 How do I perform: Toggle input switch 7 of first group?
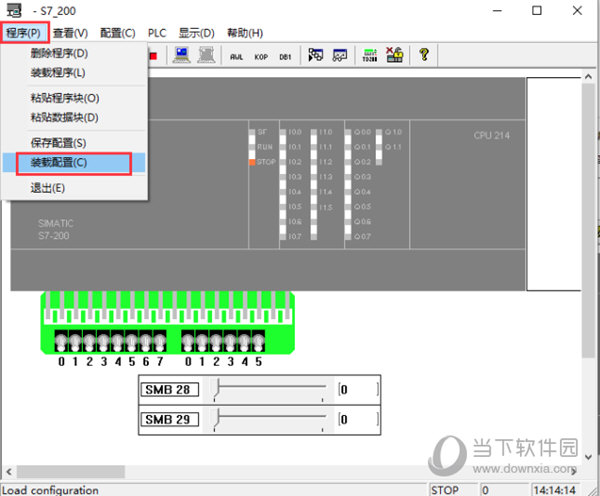[x=160, y=341]
